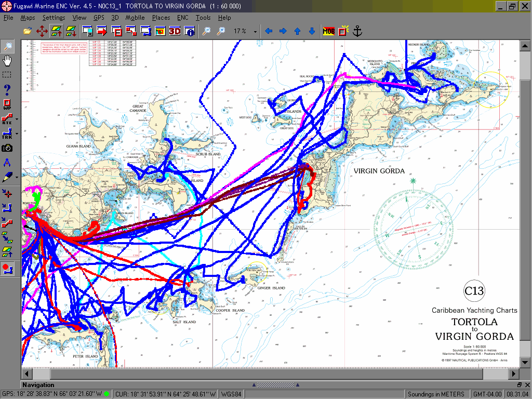Open the View menu

point(79,18)
